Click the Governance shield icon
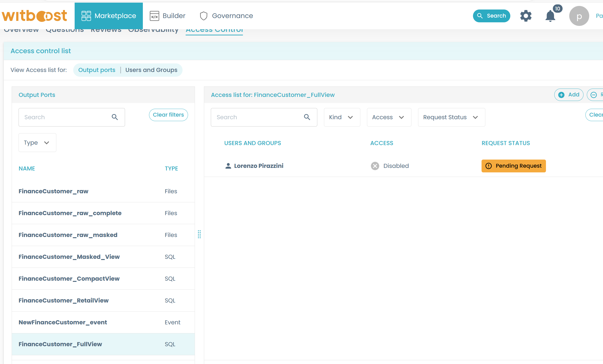 (204, 16)
